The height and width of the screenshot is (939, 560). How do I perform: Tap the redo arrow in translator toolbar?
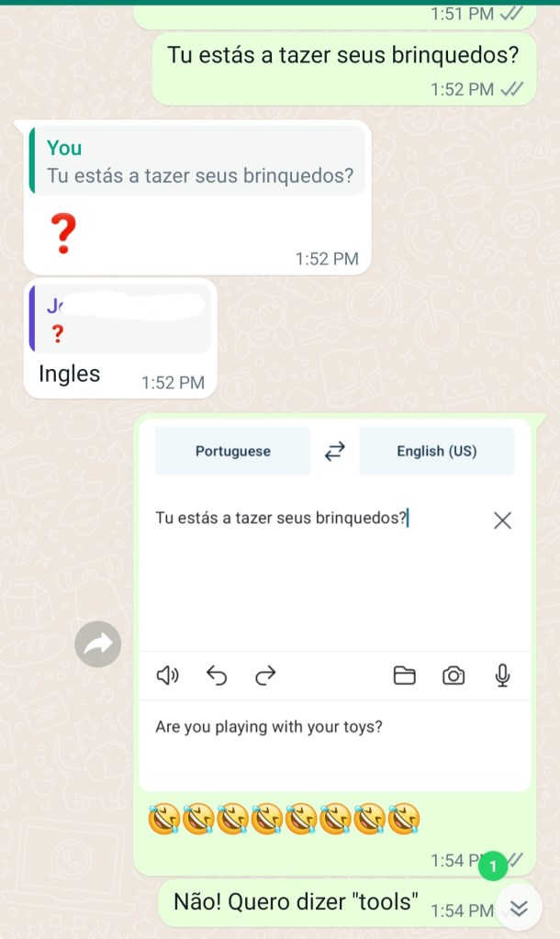[x=265, y=676]
